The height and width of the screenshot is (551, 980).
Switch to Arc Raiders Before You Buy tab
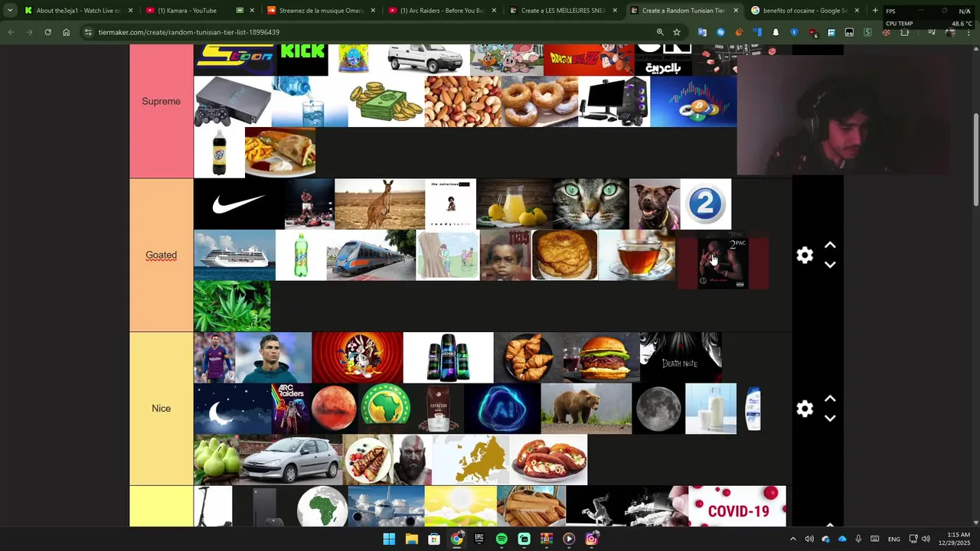click(x=442, y=11)
